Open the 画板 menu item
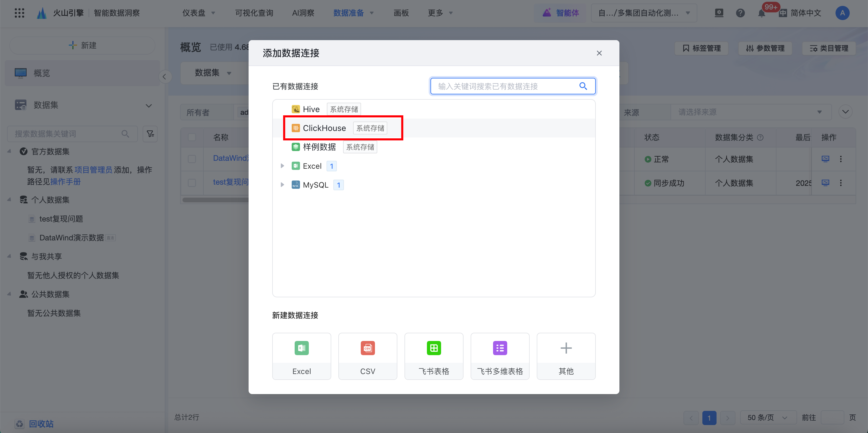Screen dimensions: 868x433 (x=401, y=13)
